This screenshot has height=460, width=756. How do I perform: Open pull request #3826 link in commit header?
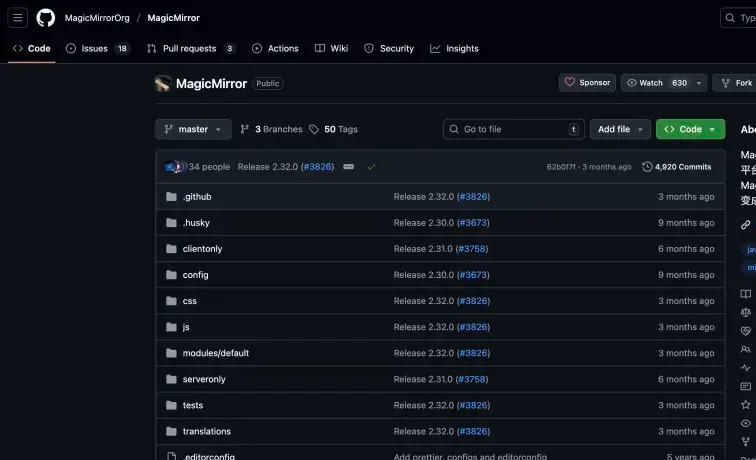coord(318,167)
